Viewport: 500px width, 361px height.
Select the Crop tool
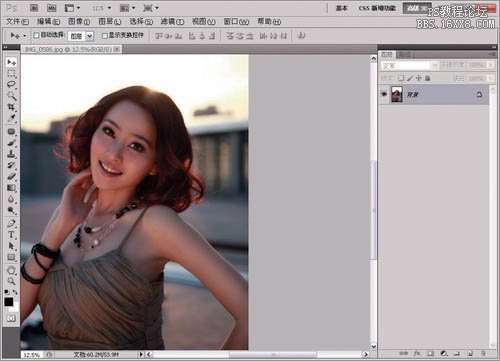pos(11,107)
